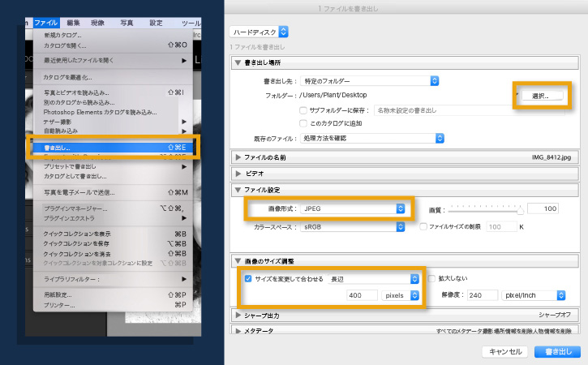This screenshot has height=365, width=588.
Task: Click the 選択.. folder button
Action: (x=542, y=96)
